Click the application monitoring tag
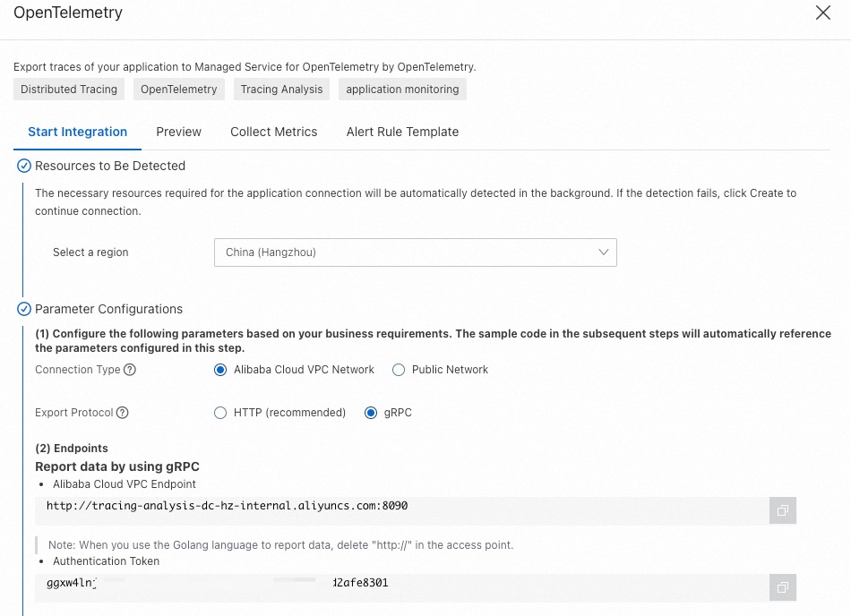This screenshot has height=616, width=851. (402, 90)
